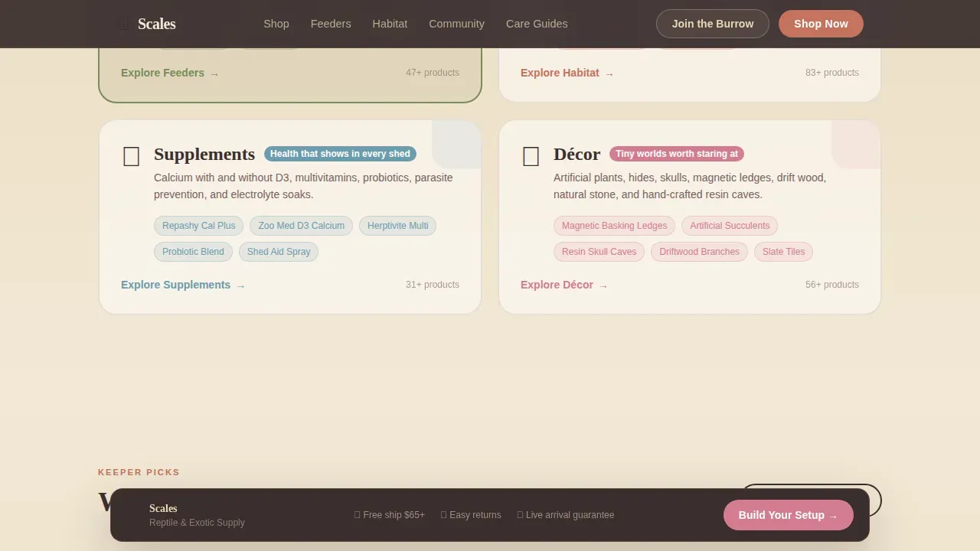Click the '56+ products' count
The image size is (980, 551).
(x=832, y=285)
